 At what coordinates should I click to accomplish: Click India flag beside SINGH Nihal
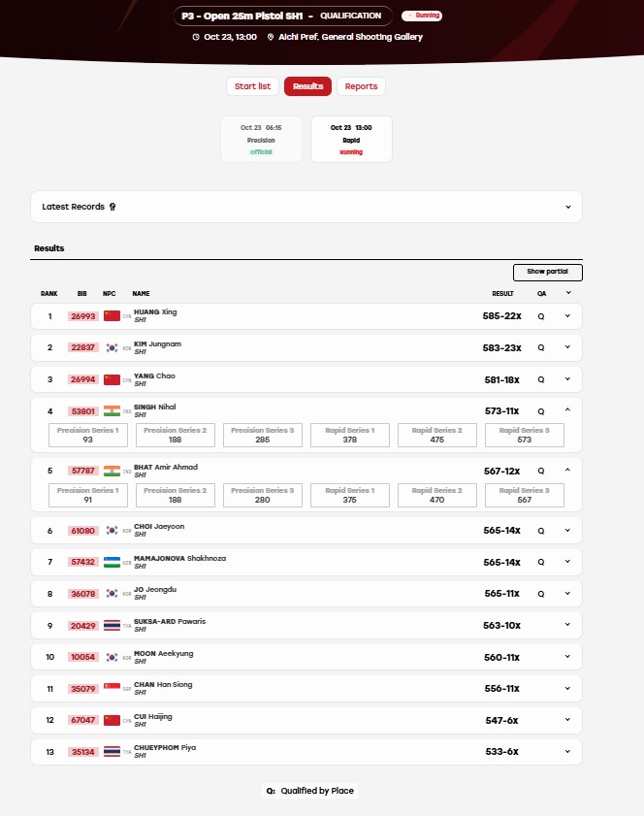point(112,411)
